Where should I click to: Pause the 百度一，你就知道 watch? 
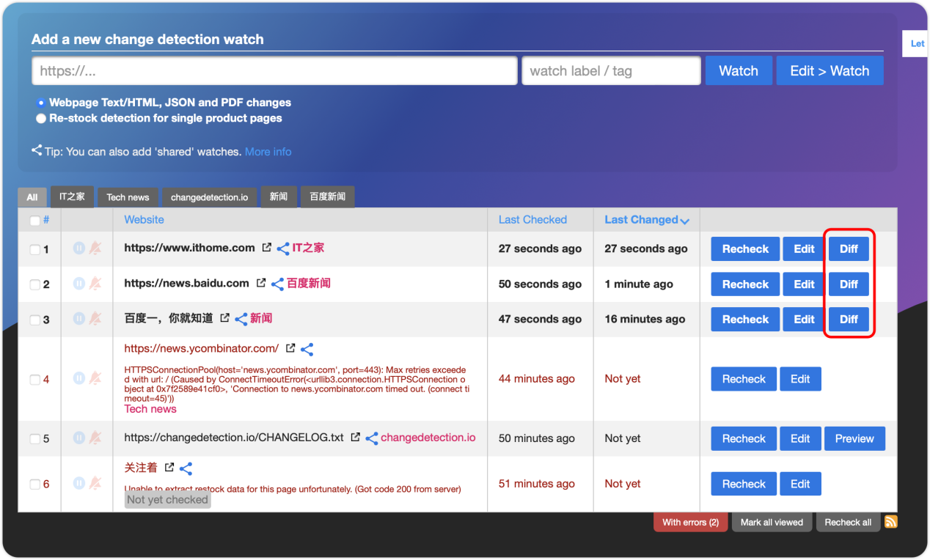click(x=78, y=319)
